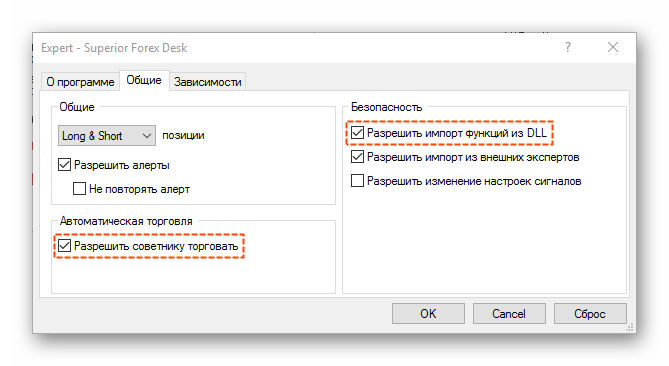
Task: Open the Long & Short positions dropdown
Action: click(107, 136)
